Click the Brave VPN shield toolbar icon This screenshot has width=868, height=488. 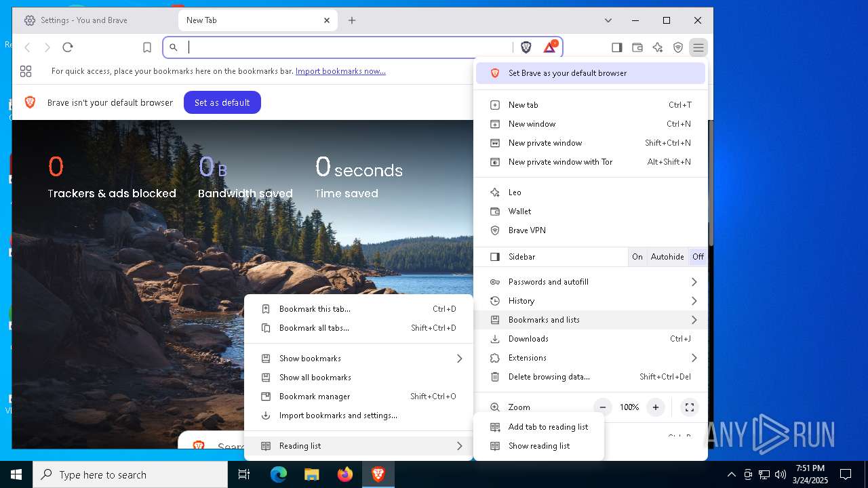[677, 47]
